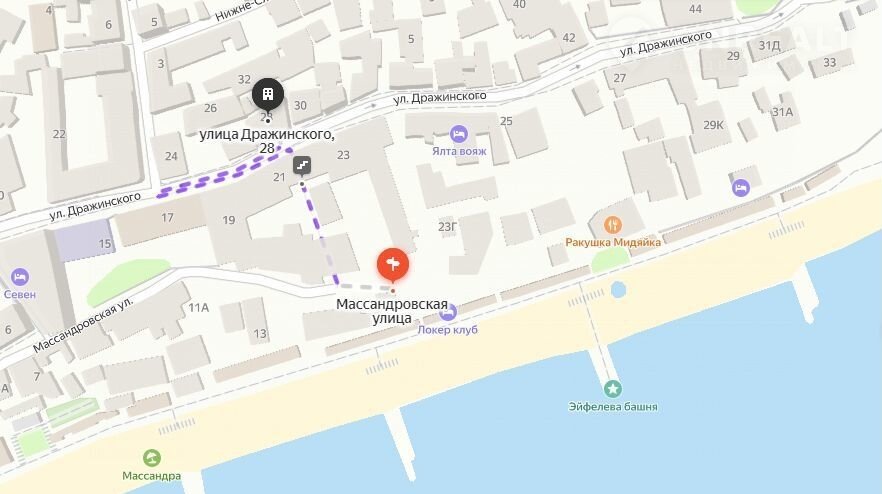The height and width of the screenshot is (494, 882).
Task: Click building number 17 on Дражинского
Action: point(167,217)
